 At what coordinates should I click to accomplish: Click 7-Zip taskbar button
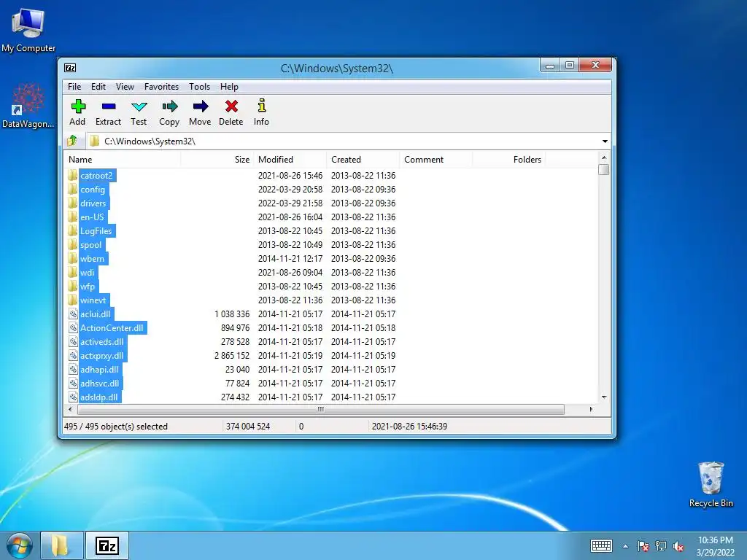pyautogui.click(x=107, y=545)
